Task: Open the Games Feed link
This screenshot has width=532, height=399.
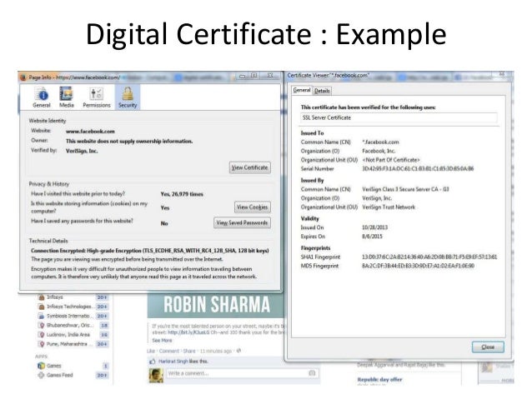Action: (60, 375)
